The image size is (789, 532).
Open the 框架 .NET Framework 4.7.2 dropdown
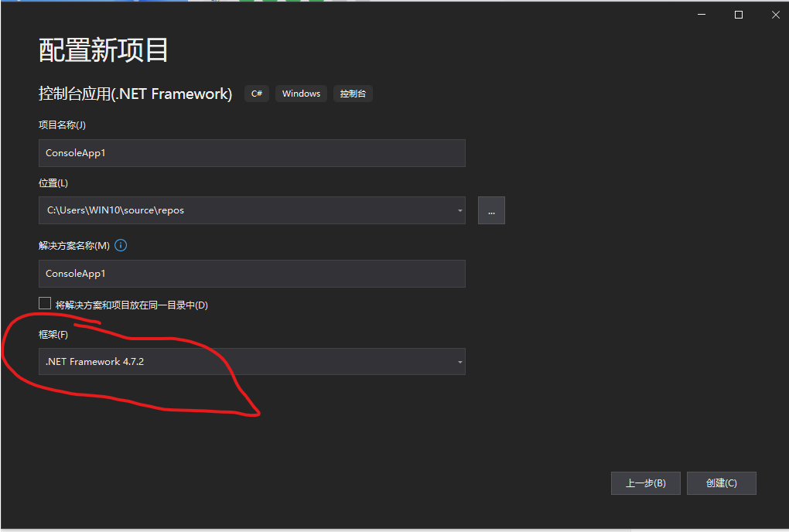point(251,362)
